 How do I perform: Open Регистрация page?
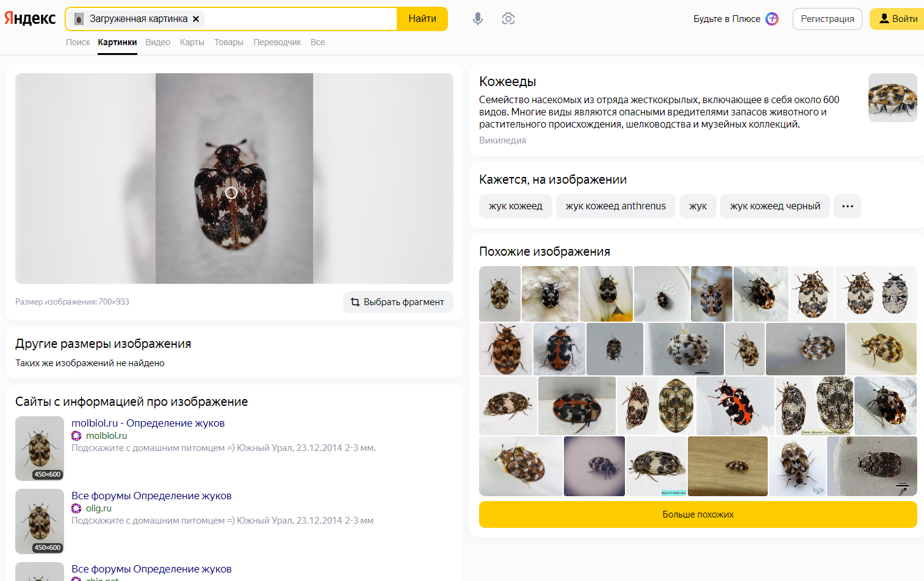tap(828, 19)
